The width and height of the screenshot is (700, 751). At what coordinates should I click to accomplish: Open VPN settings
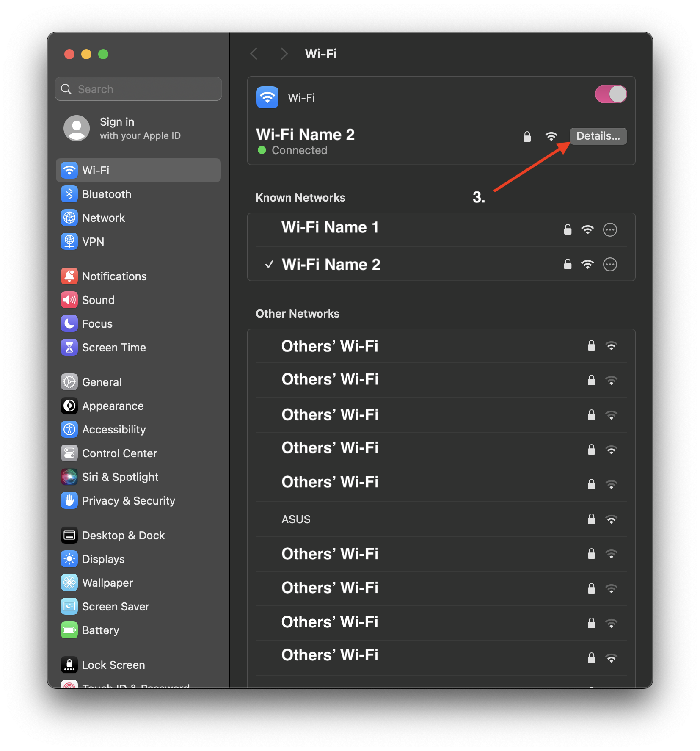click(93, 241)
